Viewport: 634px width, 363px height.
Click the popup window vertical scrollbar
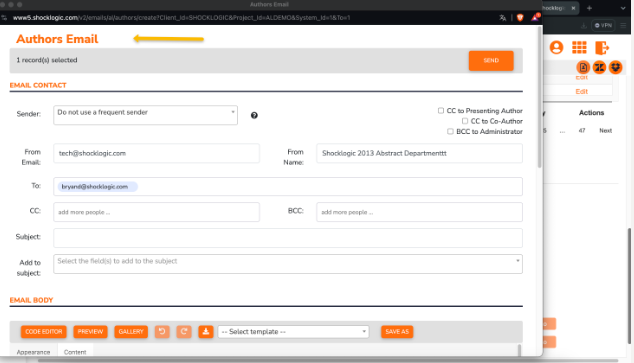pos(539,97)
